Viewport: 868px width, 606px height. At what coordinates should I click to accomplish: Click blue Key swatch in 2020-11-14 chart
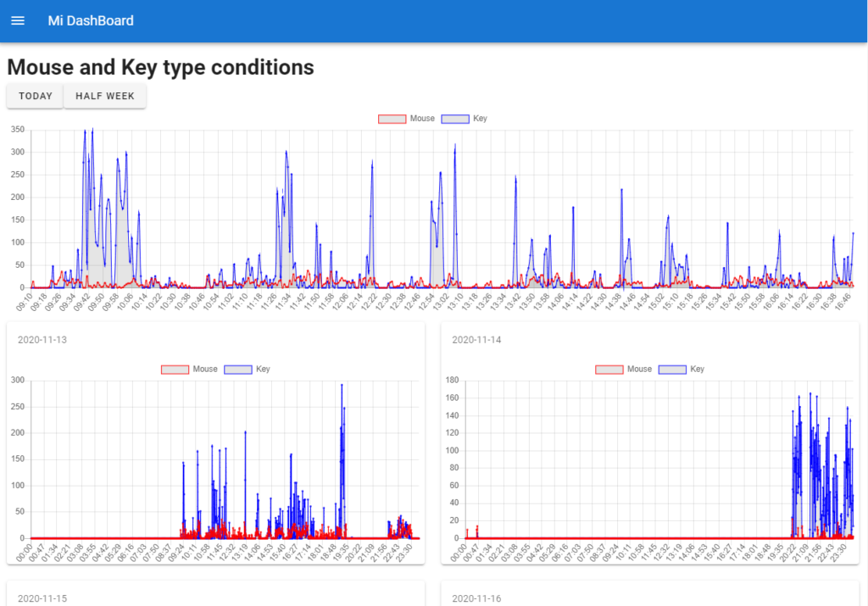tap(673, 370)
